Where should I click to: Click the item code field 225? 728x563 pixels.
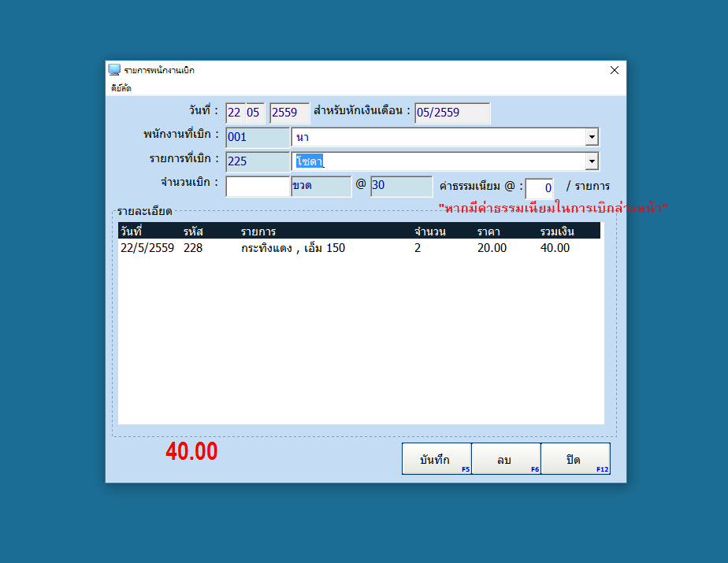point(258,161)
